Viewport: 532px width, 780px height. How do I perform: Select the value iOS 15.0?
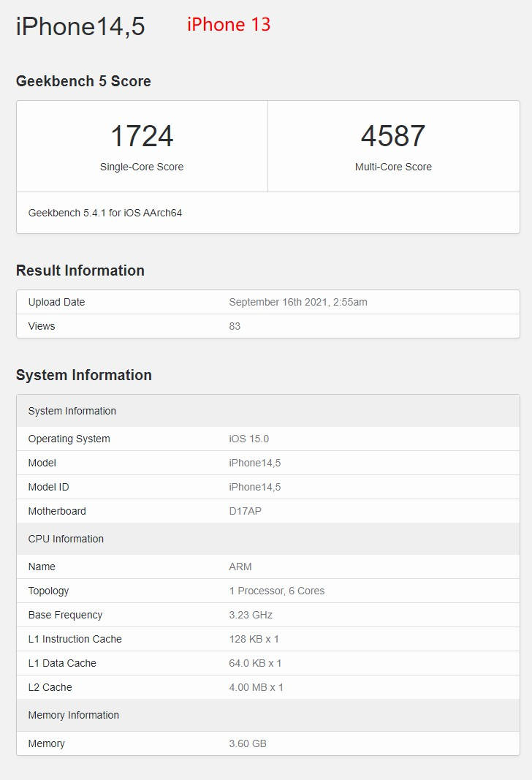(x=249, y=439)
